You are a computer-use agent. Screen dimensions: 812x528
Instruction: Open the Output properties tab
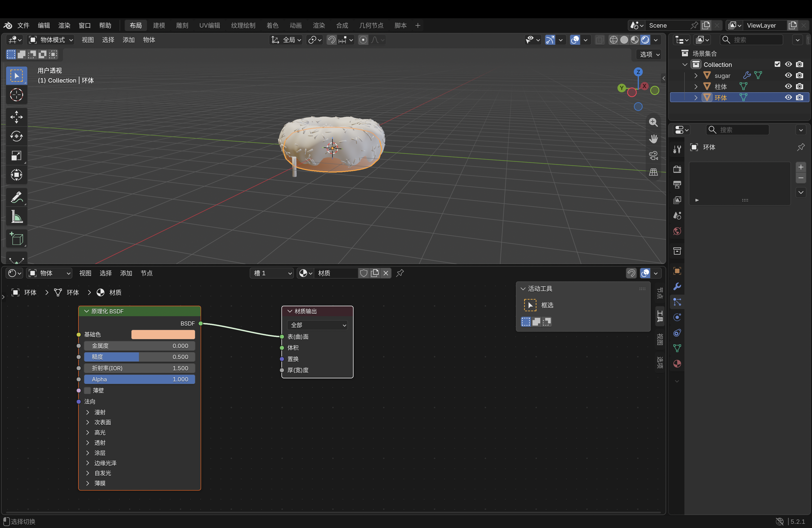[x=677, y=184]
